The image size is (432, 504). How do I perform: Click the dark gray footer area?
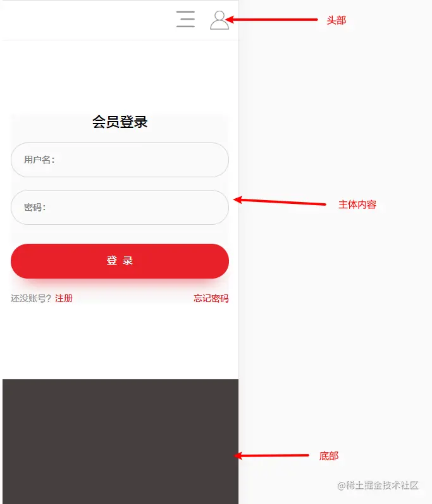[120, 442]
